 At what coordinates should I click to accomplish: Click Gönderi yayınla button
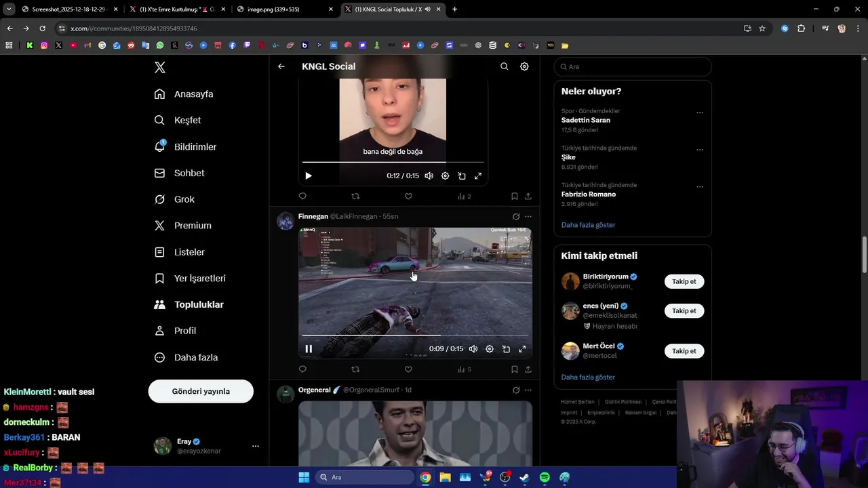click(201, 391)
